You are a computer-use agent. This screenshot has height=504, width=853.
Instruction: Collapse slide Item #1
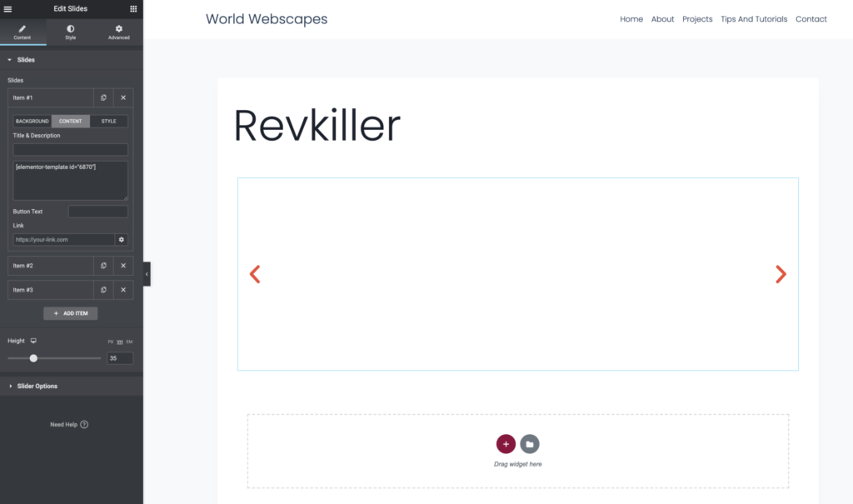point(51,98)
